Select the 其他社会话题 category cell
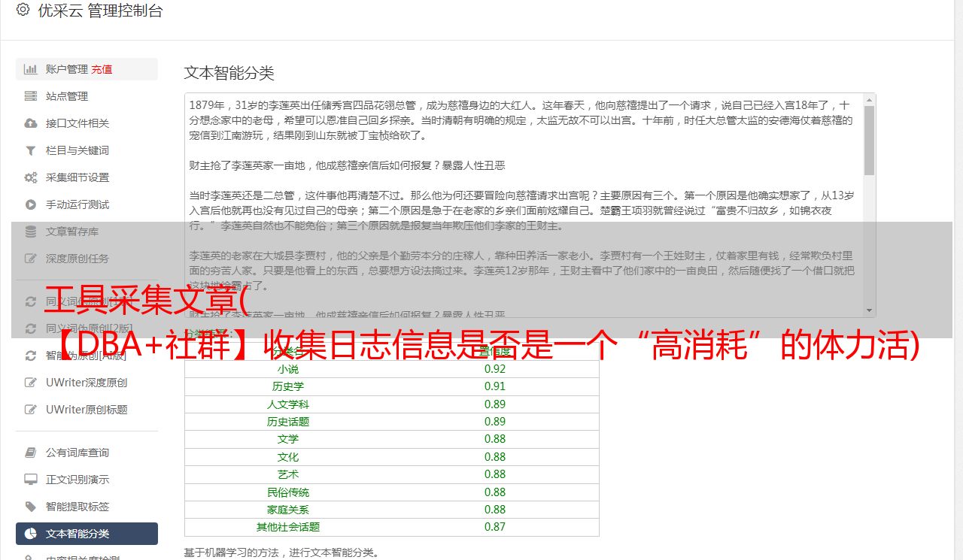Image resolution: width=963 pixels, height=560 pixels. (x=288, y=527)
